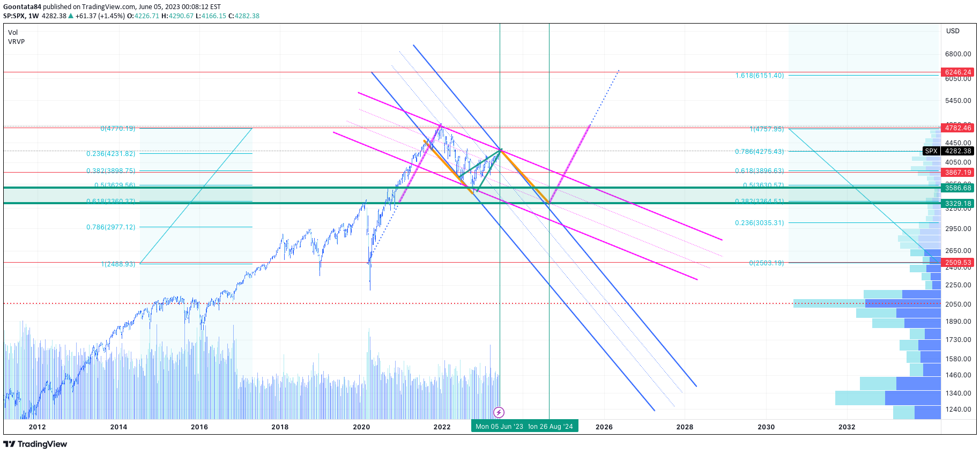Click the TradingView logo at the bottom left
Image resolution: width=980 pixels, height=454 pixels.
[x=35, y=444]
